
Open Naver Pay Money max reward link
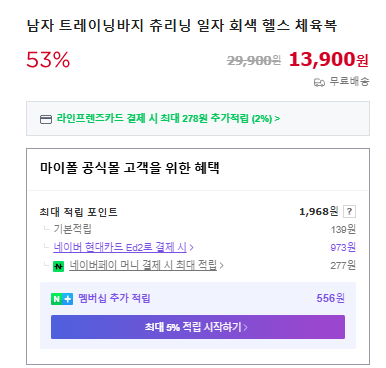coord(143,265)
